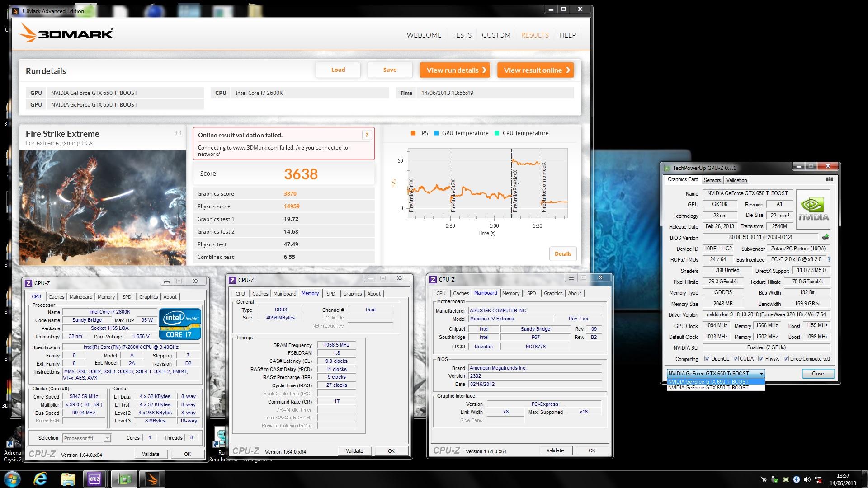Viewport: 868px width, 488px height.
Task: Open the CUSTOM tab in 3DMark
Action: (x=496, y=35)
